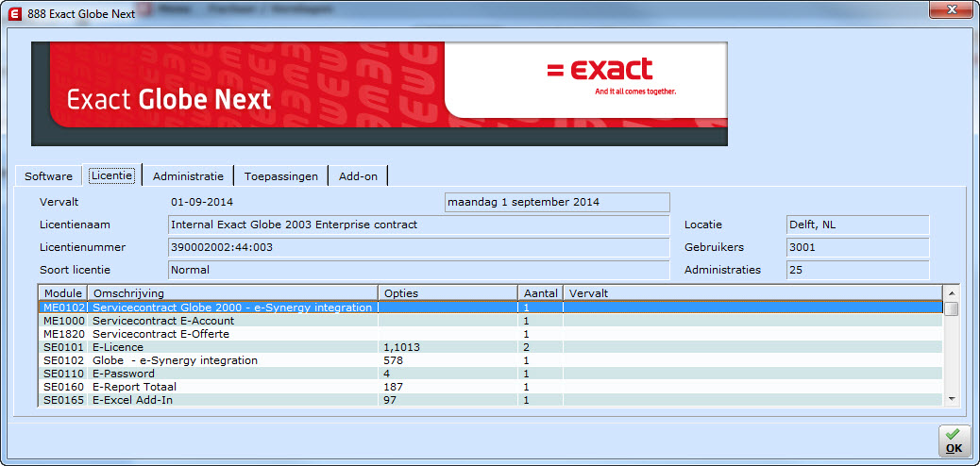This screenshot has height=466, width=980.
Task: Click the scroll up arrow of module list
Action: pos(952,293)
